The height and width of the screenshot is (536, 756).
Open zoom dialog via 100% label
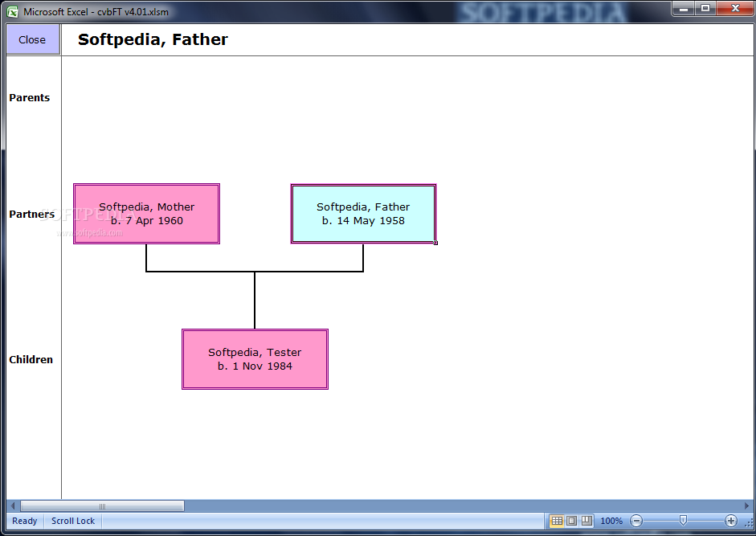pyautogui.click(x=611, y=521)
